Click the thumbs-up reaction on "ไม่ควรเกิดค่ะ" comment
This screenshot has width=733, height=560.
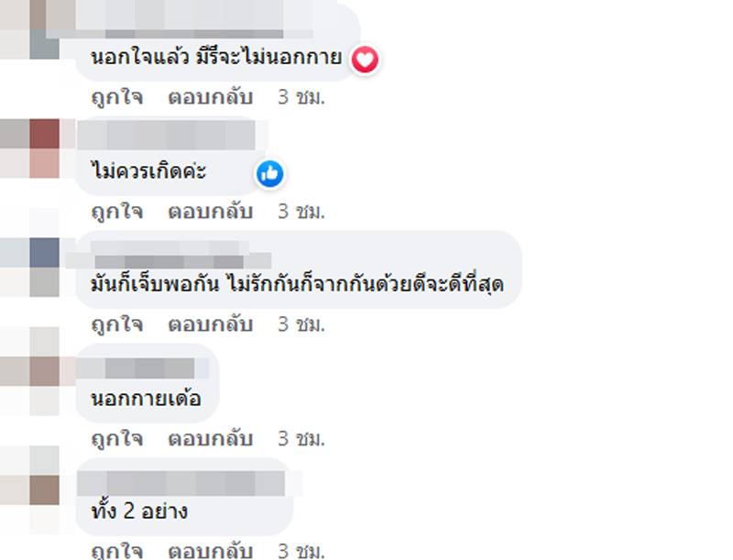pos(270,174)
